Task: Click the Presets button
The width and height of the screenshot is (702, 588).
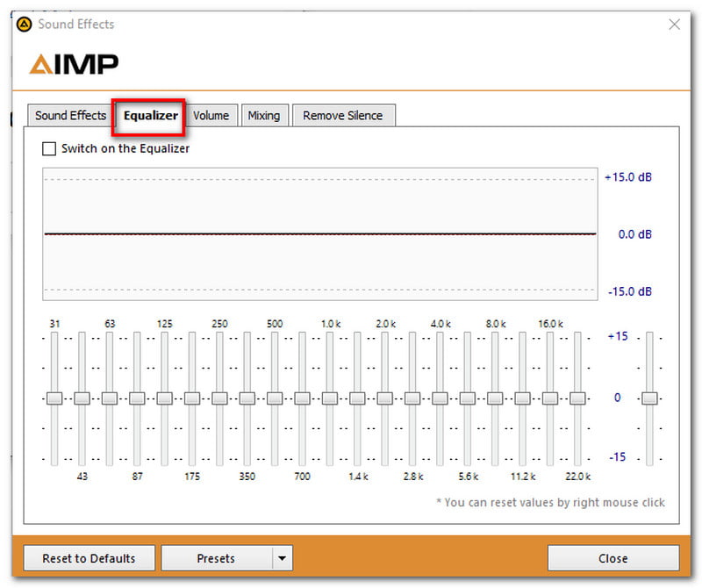Action: [x=216, y=558]
